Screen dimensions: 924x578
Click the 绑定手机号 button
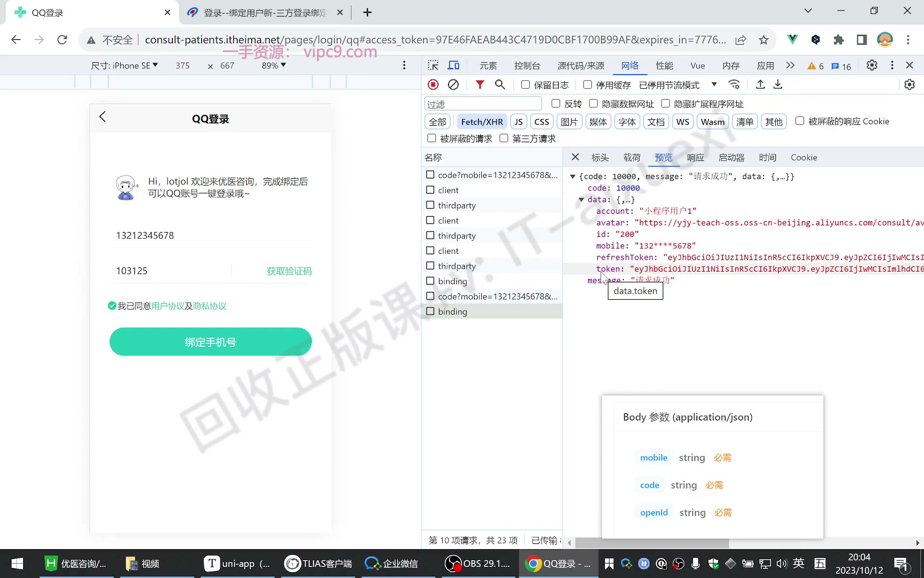[210, 342]
